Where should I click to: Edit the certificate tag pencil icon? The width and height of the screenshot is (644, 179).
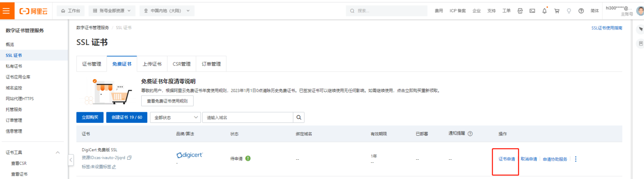pos(114,167)
